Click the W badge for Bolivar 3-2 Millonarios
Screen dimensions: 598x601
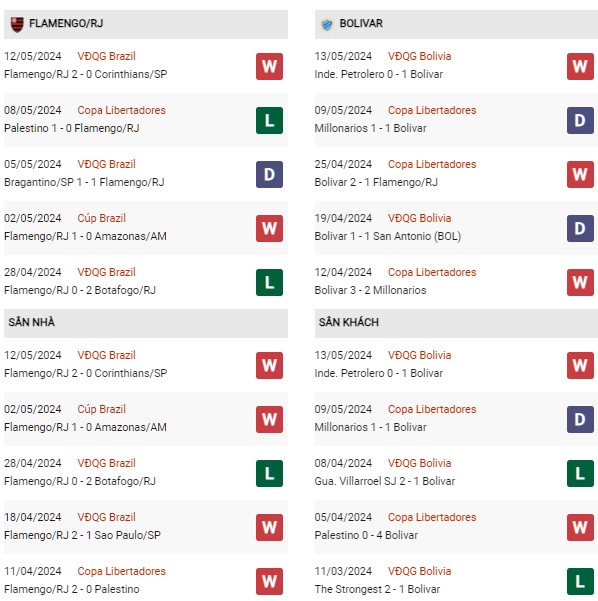580,282
